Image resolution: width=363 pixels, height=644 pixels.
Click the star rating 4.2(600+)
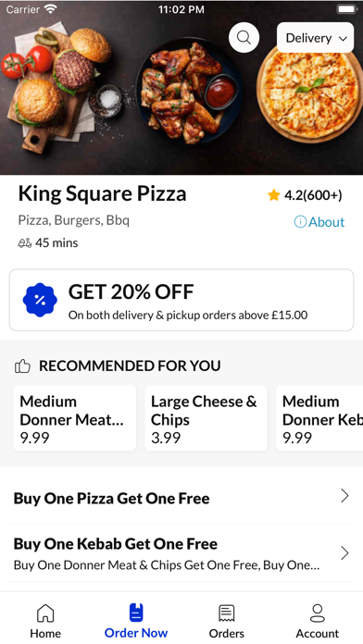305,195
